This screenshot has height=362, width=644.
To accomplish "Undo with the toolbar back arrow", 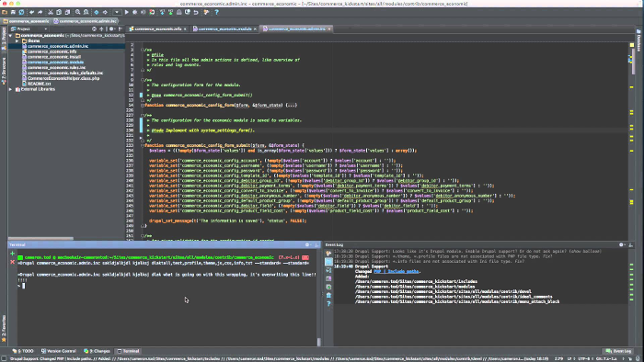I will (31, 12).
